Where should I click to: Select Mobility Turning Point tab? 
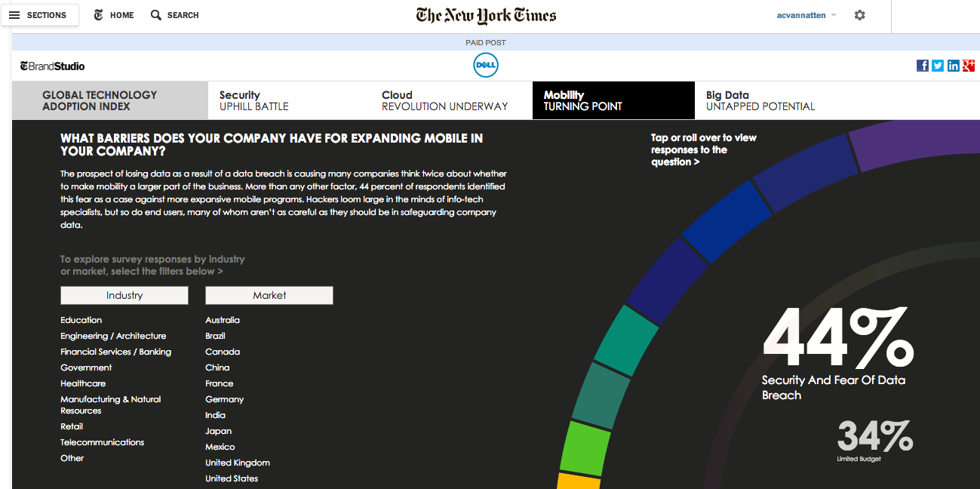[x=613, y=100]
